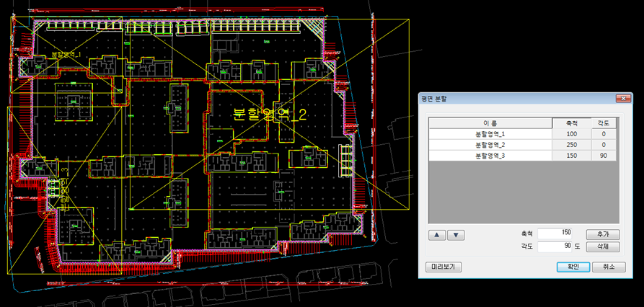This screenshot has width=644, height=307.
Task: Focus the 축척 input field
Action: pos(555,233)
